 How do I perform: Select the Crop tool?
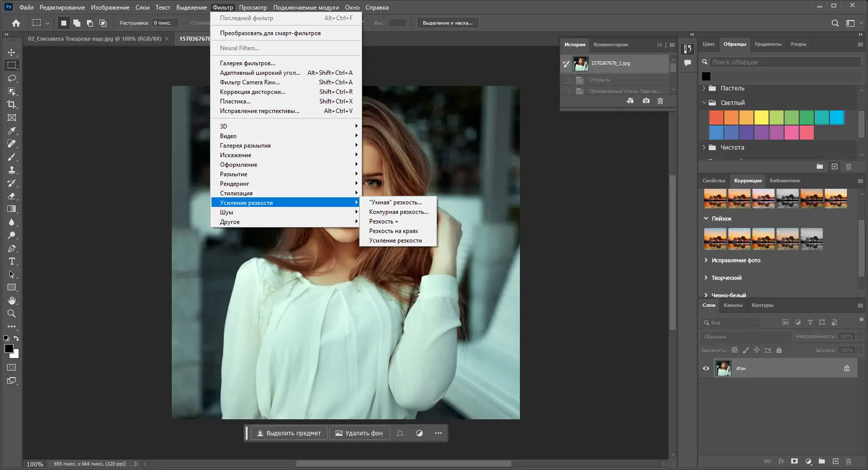pyautogui.click(x=12, y=104)
